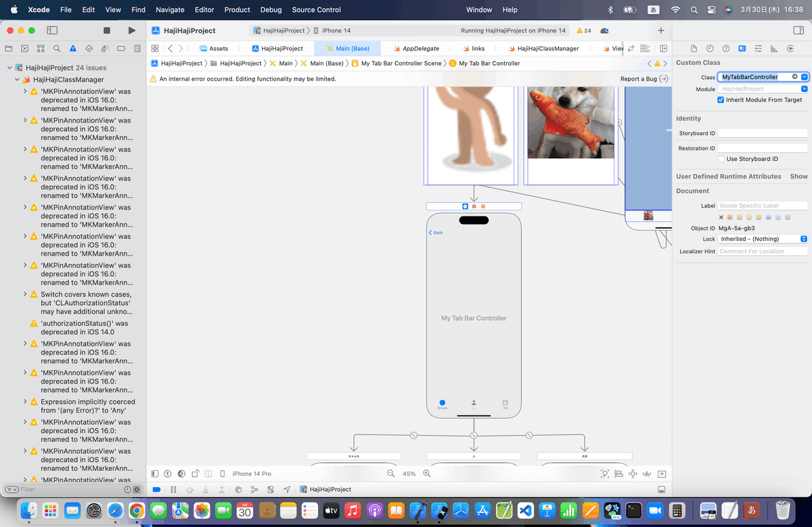Open the Module dropdown arrow
812x527 pixels.
click(x=804, y=89)
